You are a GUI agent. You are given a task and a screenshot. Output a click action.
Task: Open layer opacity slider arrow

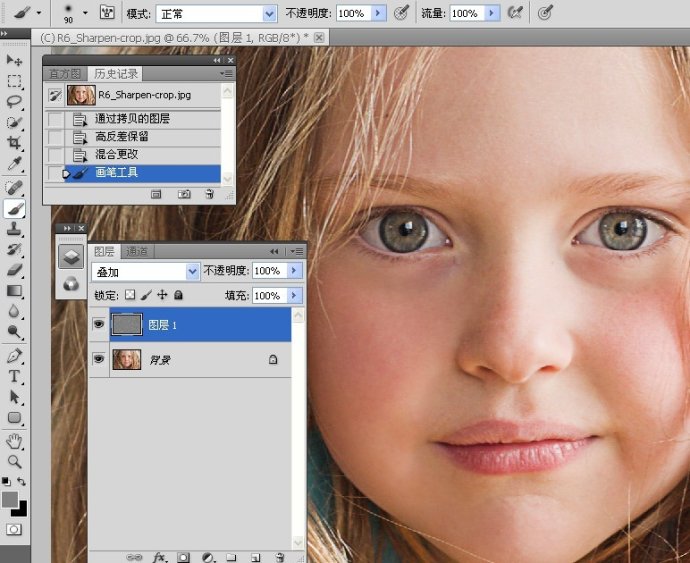point(295,270)
